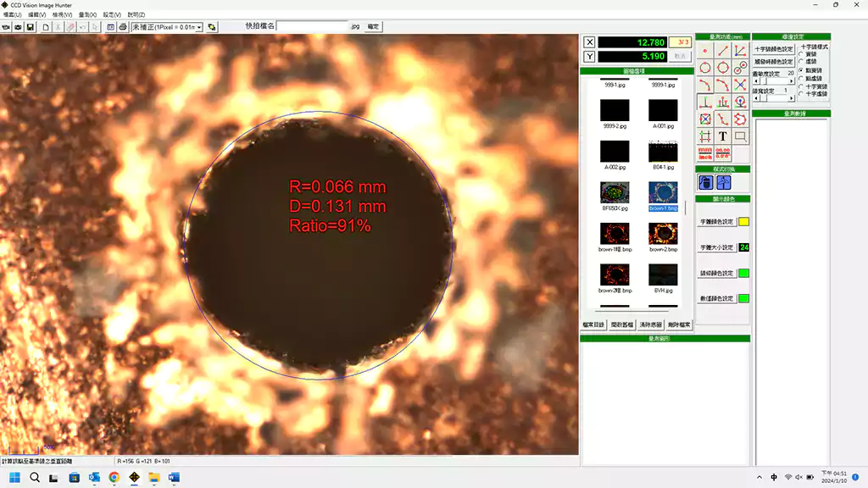Open the 設定 menu in menu bar
868x488 pixels.
pos(111,14)
